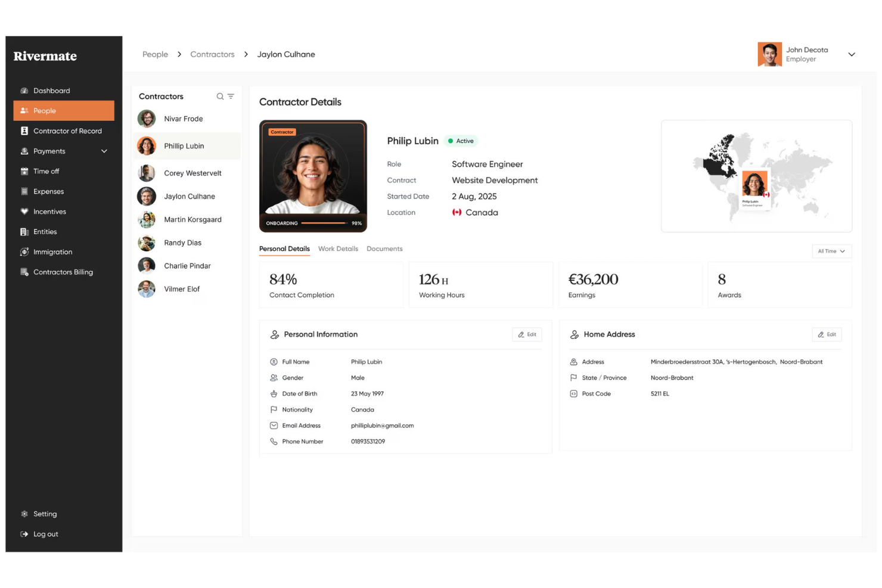Screen dimensions: 882x588
Task: Click the Active status badge
Action: [x=461, y=141]
